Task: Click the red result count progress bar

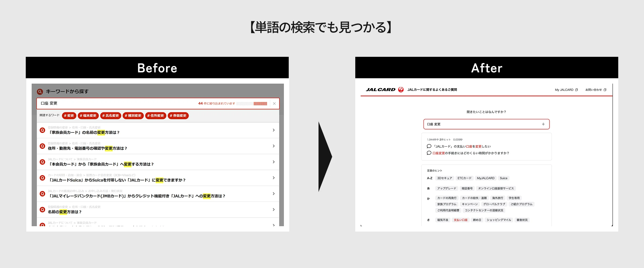Action: [260, 103]
